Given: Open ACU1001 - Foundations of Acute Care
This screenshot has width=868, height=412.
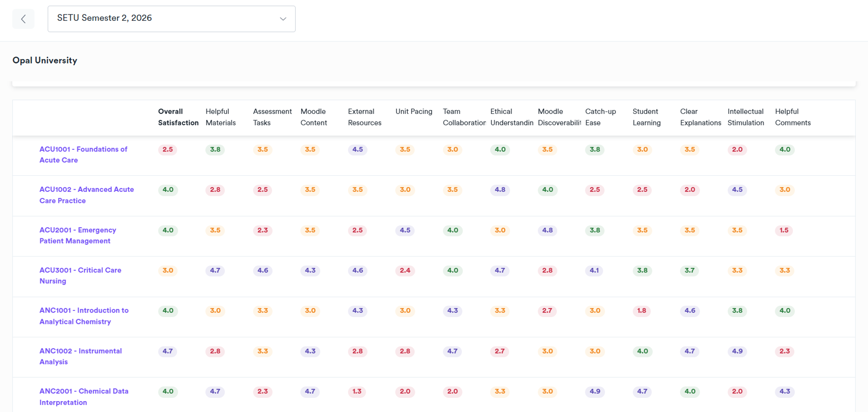Looking at the screenshot, I should [83, 155].
